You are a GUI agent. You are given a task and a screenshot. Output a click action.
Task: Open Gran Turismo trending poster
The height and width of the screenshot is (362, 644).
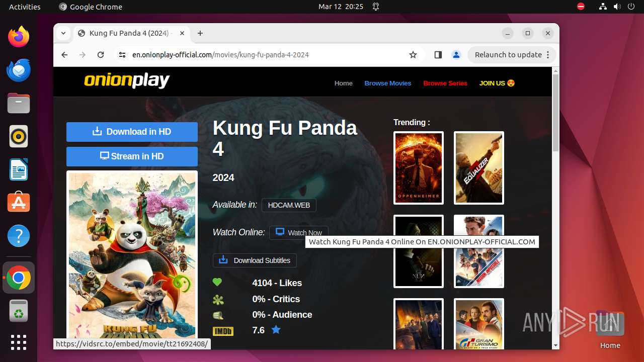479,324
